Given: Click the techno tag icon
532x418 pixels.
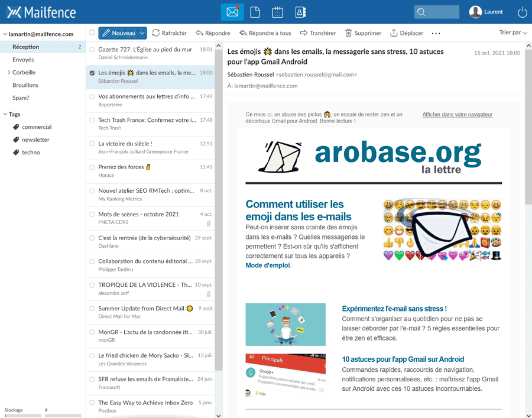Looking at the screenshot, I should pos(16,153).
